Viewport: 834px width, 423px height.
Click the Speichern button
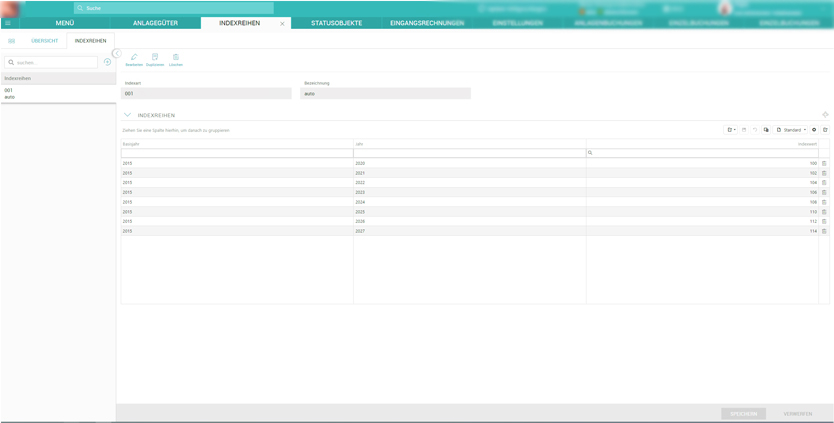743,413
